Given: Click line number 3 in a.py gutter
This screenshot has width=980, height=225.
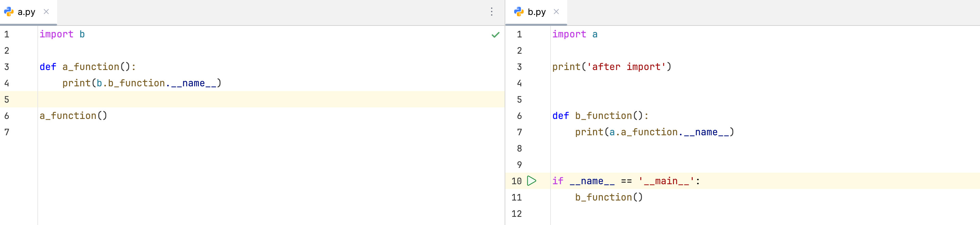Looking at the screenshot, I should coord(7,67).
